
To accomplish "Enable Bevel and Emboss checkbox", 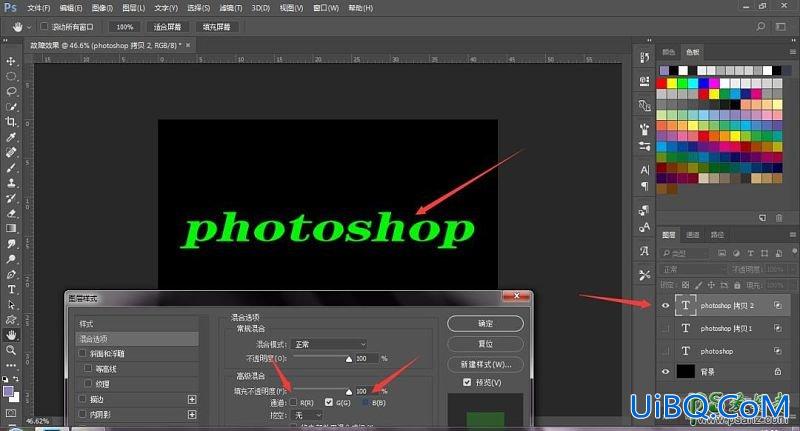I will coord(83,353).
